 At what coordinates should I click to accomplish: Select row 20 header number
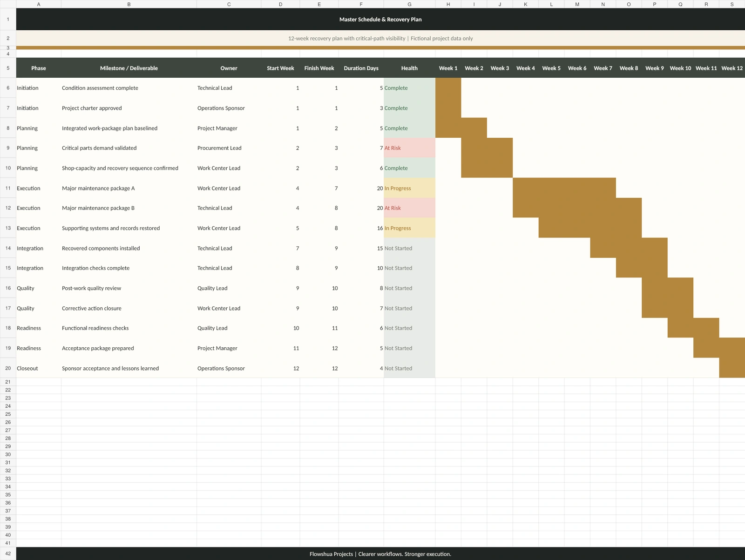click(8, 368)
